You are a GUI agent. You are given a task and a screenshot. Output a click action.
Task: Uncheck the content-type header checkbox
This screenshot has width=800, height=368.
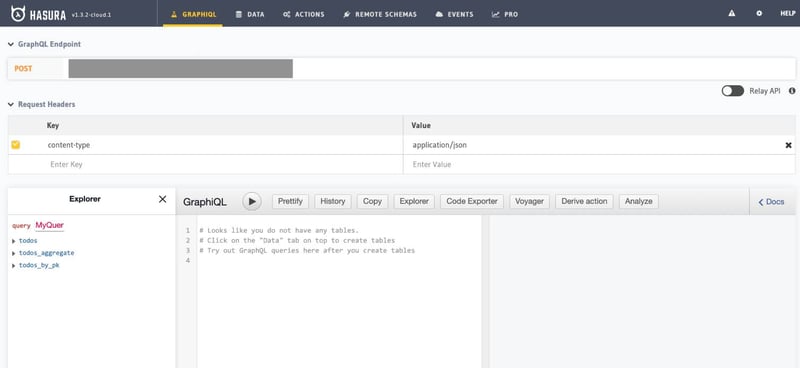point(15,145)
